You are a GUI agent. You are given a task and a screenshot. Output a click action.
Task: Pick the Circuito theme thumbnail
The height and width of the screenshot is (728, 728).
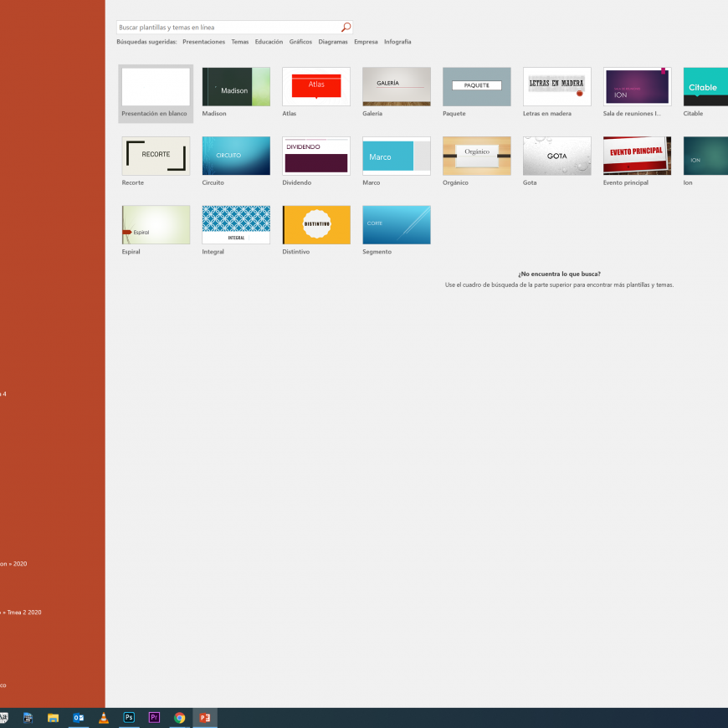[236, 156]
